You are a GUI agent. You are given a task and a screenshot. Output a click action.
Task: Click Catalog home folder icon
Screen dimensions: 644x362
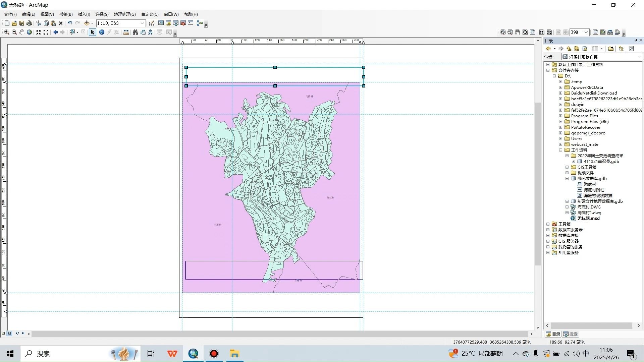[577, 49]
